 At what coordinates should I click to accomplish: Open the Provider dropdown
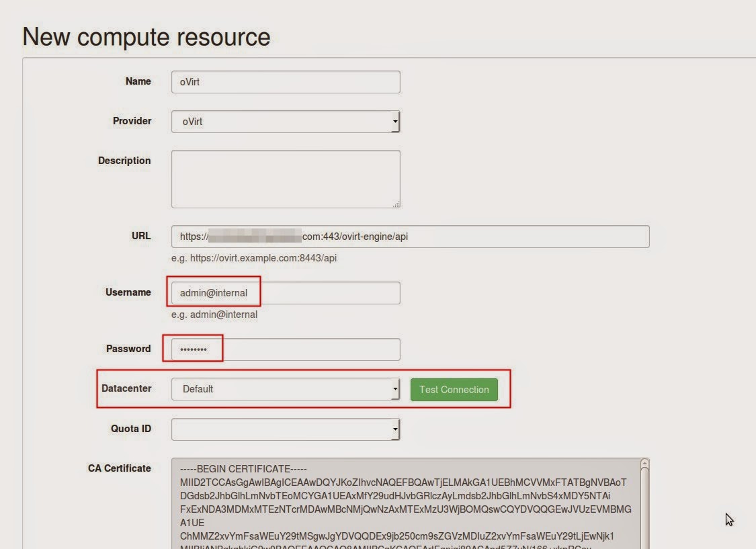(286, 122)
